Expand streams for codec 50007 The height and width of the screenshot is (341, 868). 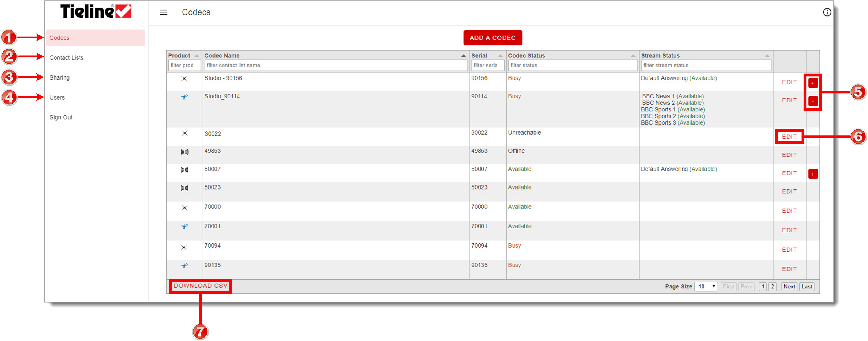[813, 174]
